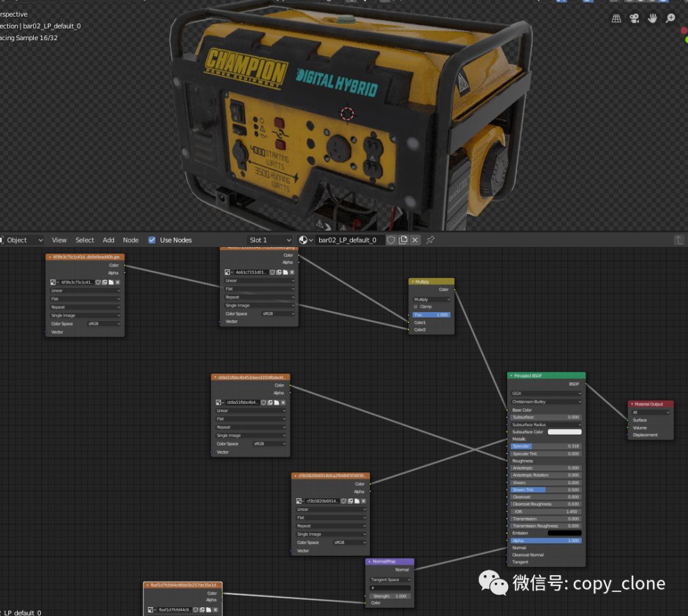Toggle fake user shield in 6f3fe3c75c1c41 node
Screen dimensions: 688x616
[x=98, y=282]
